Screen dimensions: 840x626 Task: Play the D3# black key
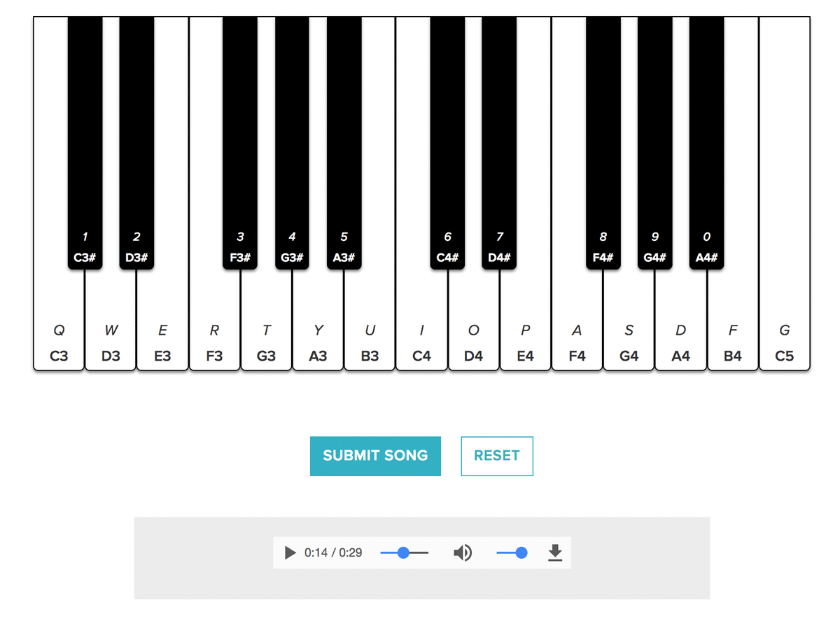[x=136, y=140]
